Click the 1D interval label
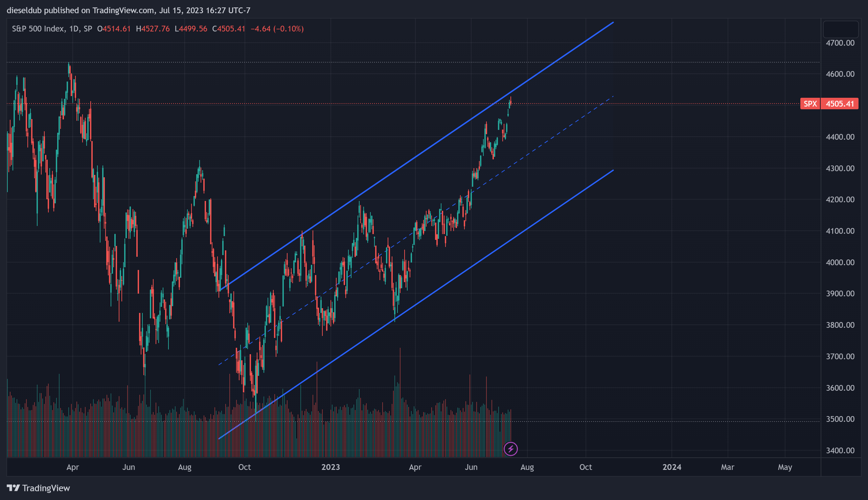Screen dimensions: 868x500 tap(73, 29)
